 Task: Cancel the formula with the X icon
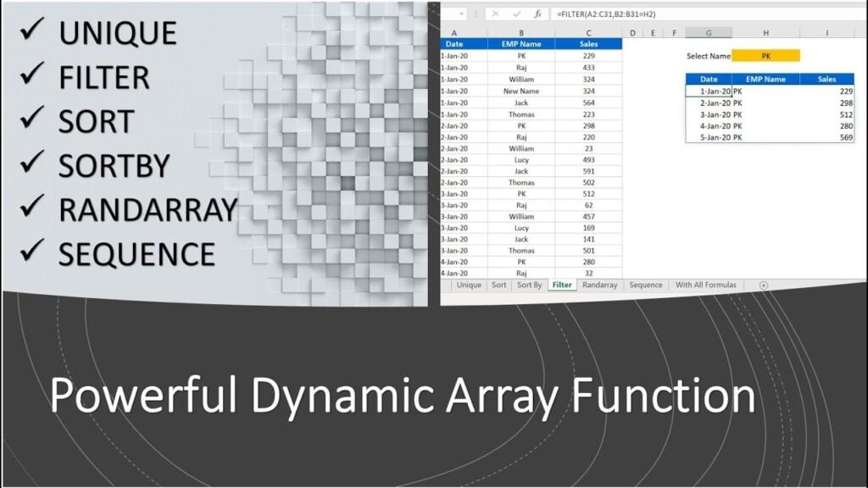pos(495,14)
